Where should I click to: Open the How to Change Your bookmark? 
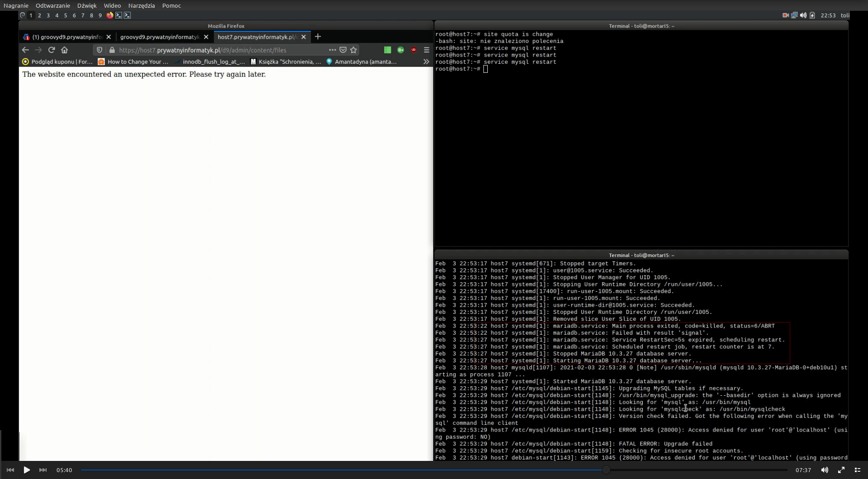[x=133, y=62]
